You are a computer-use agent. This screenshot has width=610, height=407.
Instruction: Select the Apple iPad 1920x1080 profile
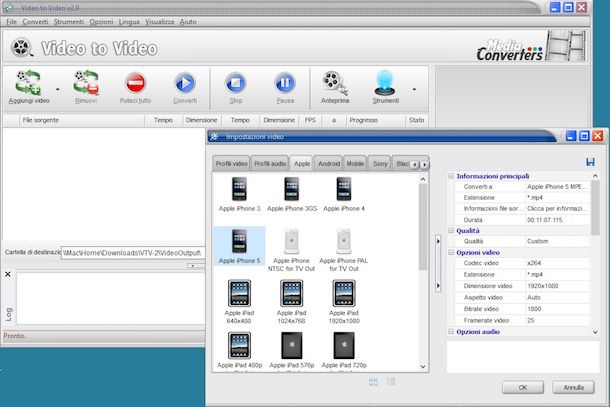(x=344, y=302)
